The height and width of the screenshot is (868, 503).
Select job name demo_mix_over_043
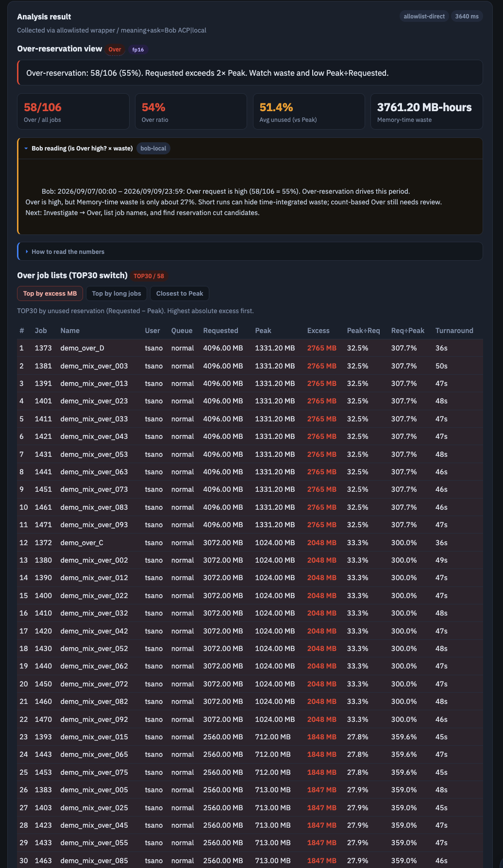[x=94, y=436]
